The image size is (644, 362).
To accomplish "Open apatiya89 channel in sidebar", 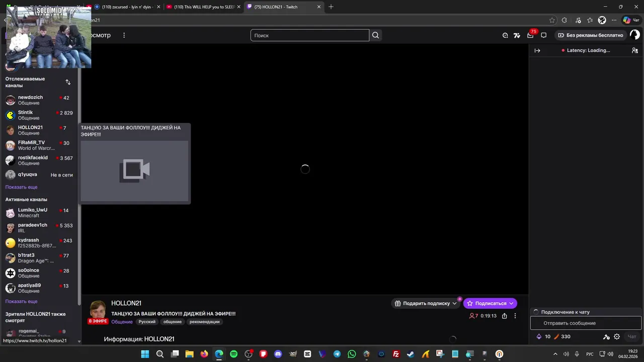I will pos(39,288).
